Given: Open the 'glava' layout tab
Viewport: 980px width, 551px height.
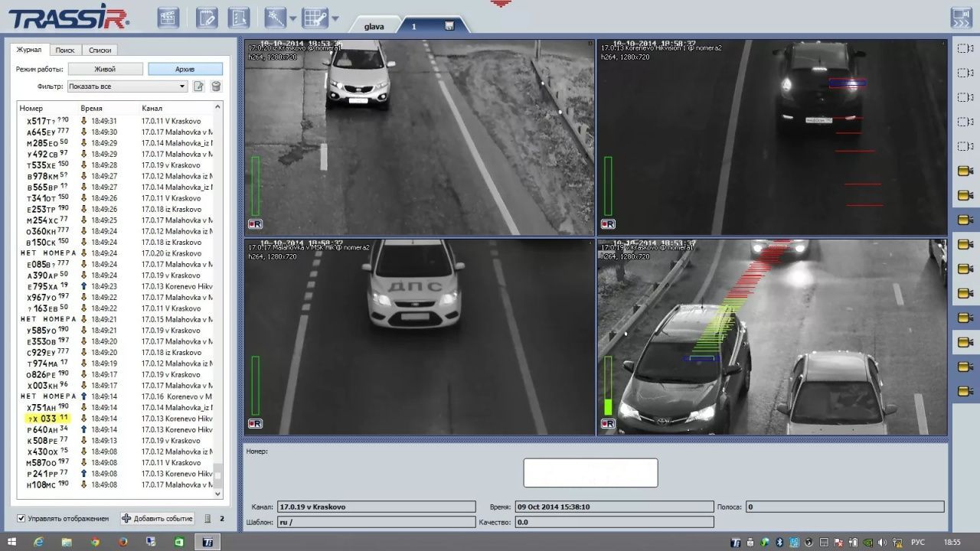Looking at the screenshot, I should (x=374, y=26).
